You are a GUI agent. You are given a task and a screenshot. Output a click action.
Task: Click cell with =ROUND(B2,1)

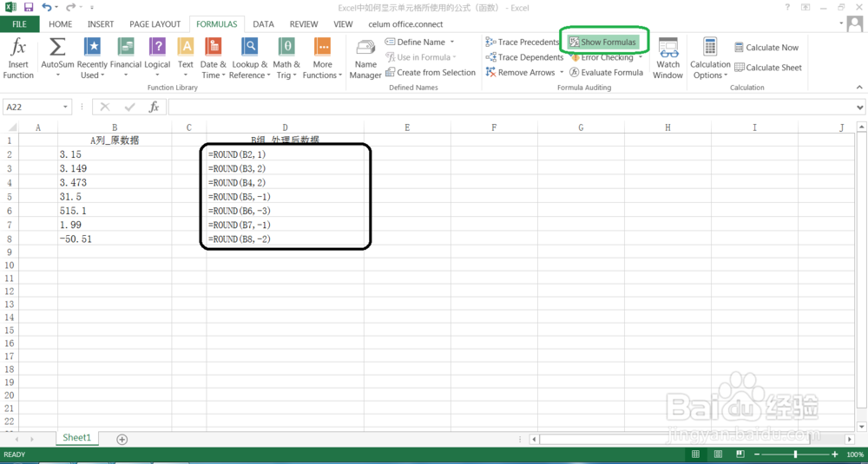285,154
